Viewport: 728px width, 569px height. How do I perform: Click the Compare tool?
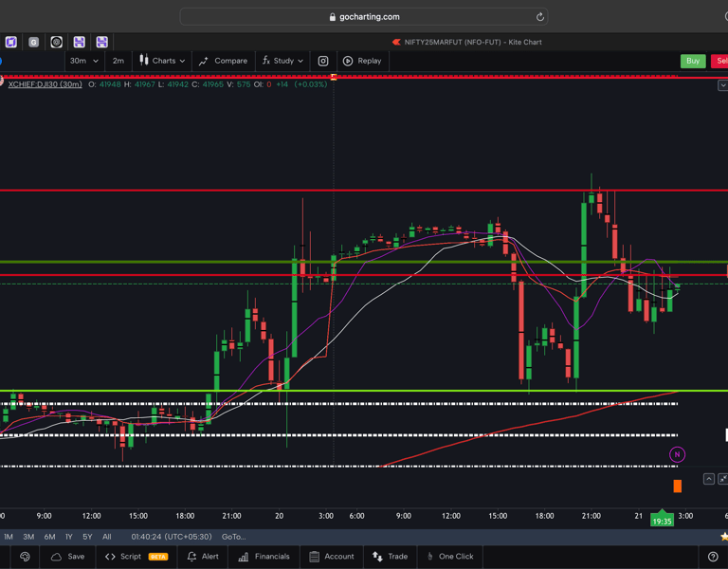coord(223,61)
